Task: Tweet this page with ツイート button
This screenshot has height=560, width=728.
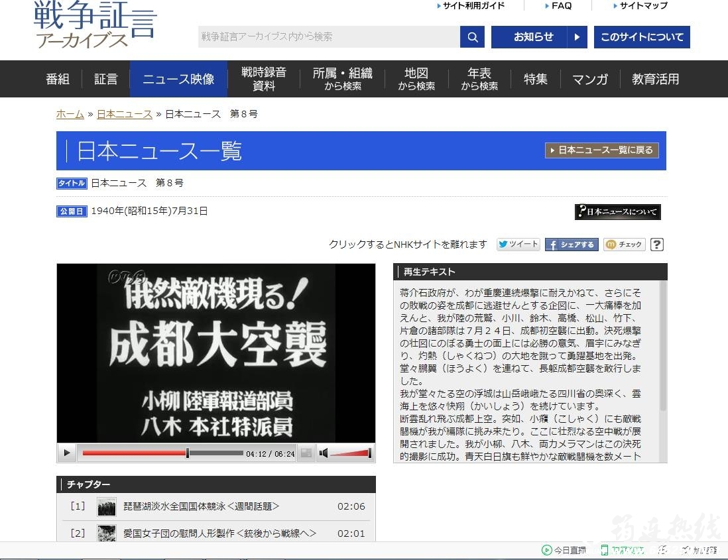Action: (x=518, y=244)
